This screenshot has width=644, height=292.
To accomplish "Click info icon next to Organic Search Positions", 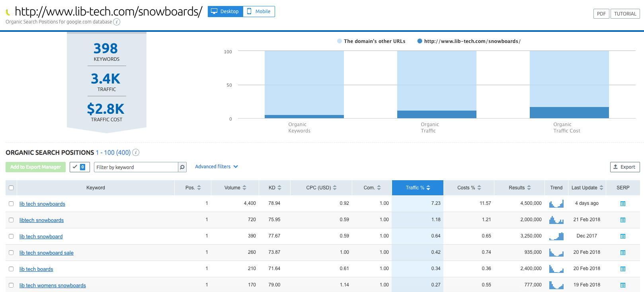I will (x=136, y=152).
